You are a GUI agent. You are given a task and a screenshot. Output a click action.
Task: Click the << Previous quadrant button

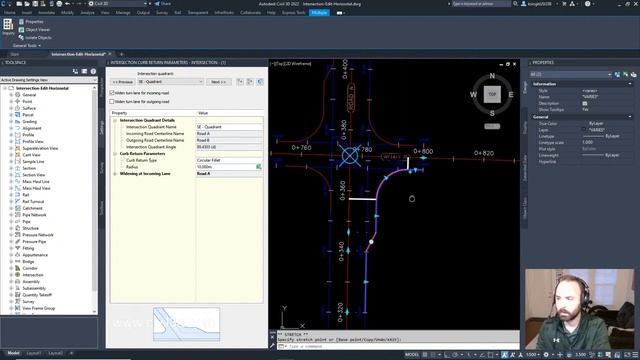click(122, 82)
